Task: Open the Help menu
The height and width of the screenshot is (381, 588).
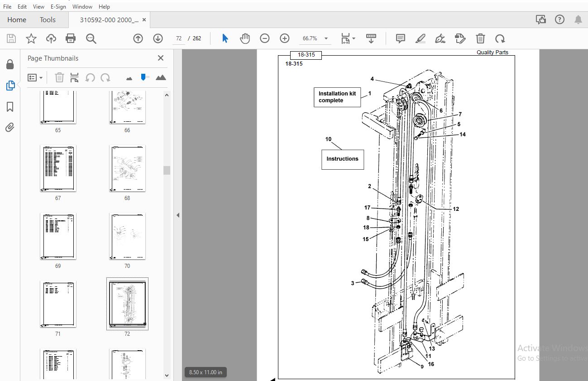Action: pos(104,6)
